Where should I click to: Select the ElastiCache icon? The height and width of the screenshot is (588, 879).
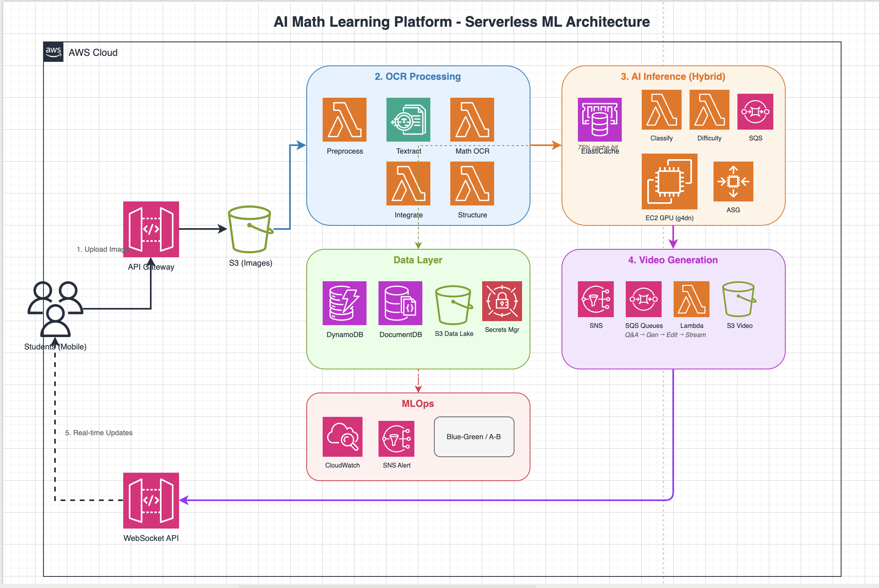click(x=599, y=120)
